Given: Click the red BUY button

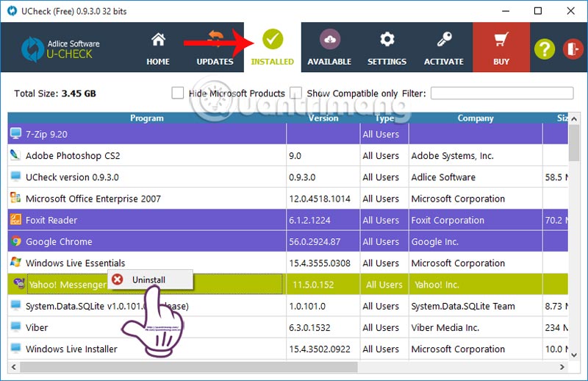Looking at the screenshot, I should [x=501, y=47].
